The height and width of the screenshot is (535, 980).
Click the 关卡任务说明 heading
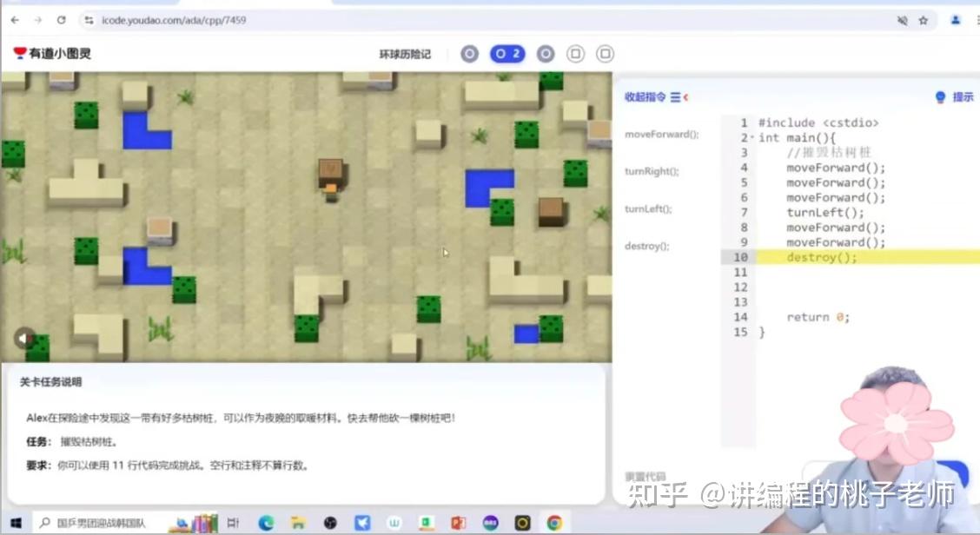[50, 382]
